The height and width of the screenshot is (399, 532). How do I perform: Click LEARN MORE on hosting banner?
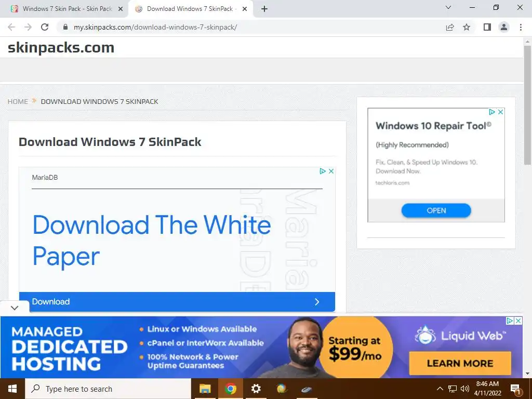(x=460, y=363)
